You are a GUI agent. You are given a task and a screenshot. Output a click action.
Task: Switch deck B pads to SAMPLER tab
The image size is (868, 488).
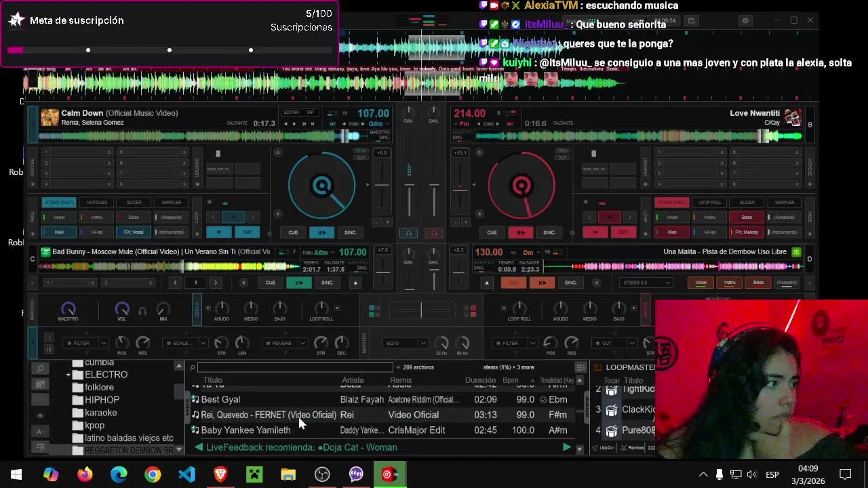pyautogui.click(x=784, y=202)
